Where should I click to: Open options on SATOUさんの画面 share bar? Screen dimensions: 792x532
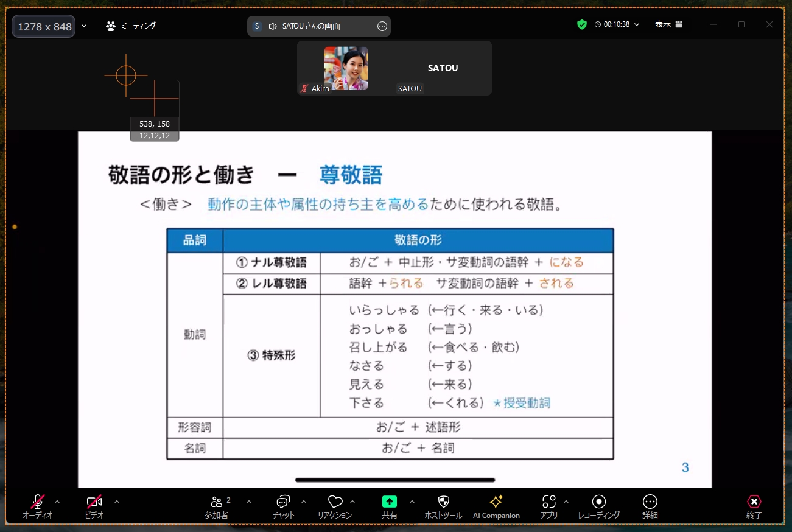tap(382, 26)
